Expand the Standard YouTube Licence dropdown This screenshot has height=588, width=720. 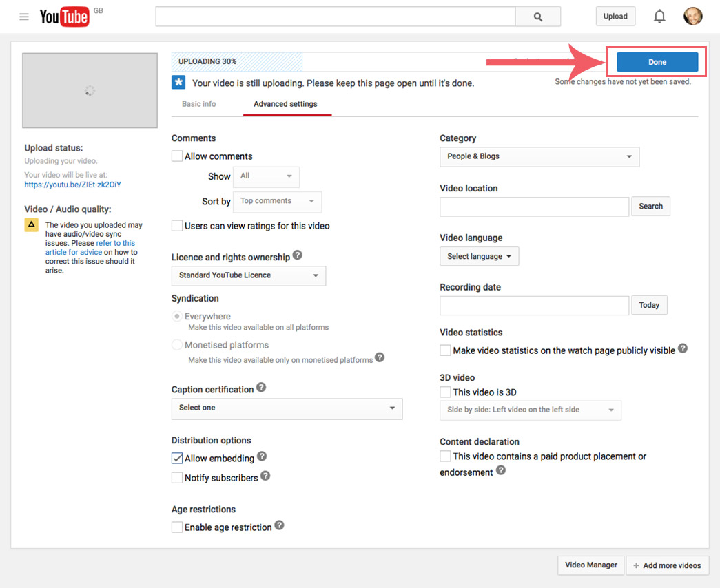pyautogui.click(x=249, y=275)
